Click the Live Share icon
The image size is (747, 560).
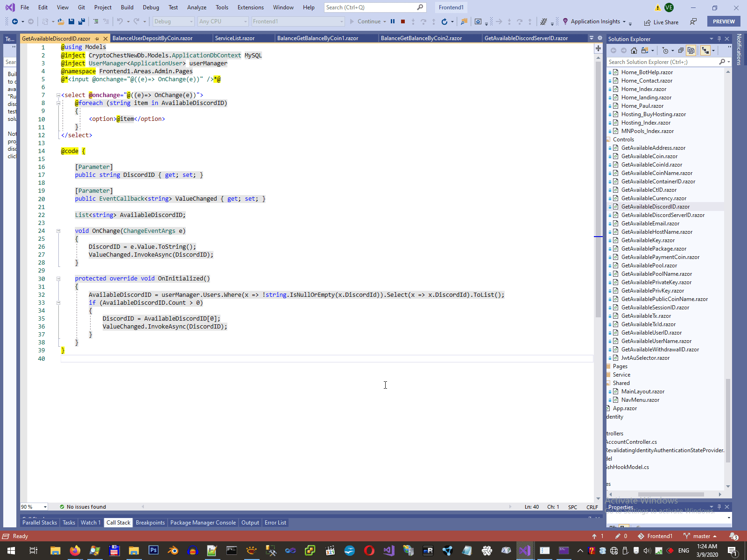pos(647,22)
